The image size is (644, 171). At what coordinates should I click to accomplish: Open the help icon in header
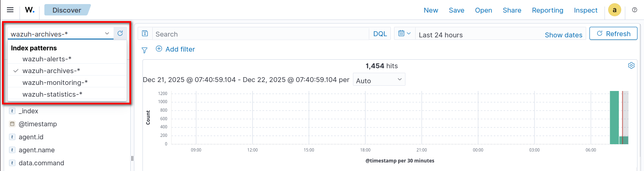pyautogui.click(x=634, y=10)
